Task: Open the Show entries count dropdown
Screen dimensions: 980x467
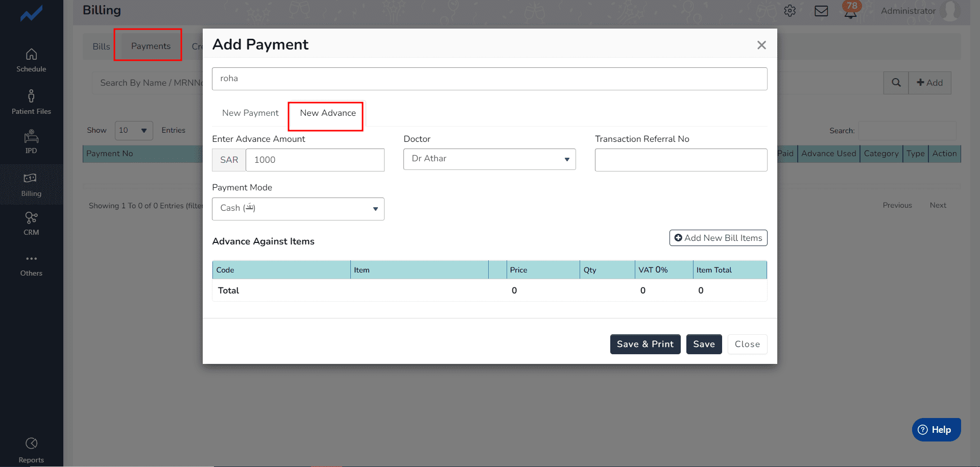Action: [x=133, y=131]
